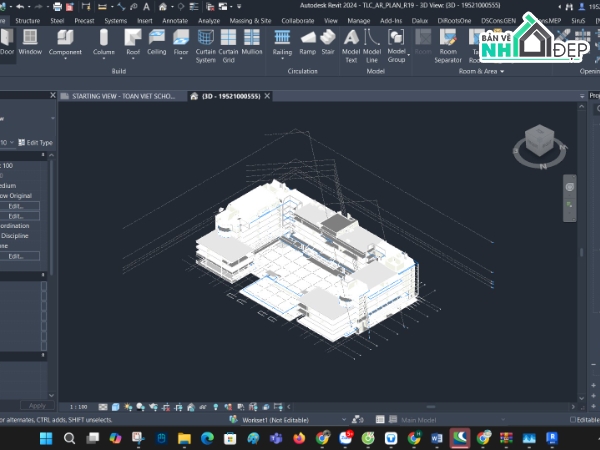Select the Room Separator tool
The image size is (600, 450).
click(x=448, y=46)
